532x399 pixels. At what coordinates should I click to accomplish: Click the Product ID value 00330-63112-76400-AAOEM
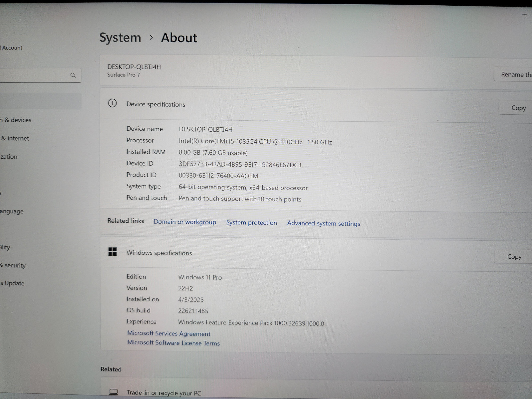pyautogui.click(x=218, y=176)
